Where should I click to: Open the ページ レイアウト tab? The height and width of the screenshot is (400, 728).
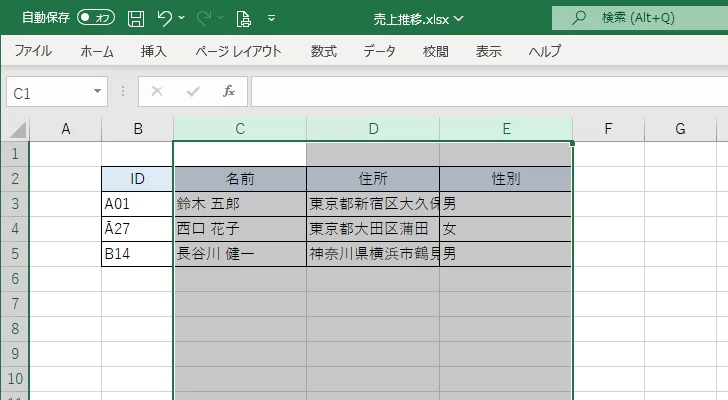(238, 51)
